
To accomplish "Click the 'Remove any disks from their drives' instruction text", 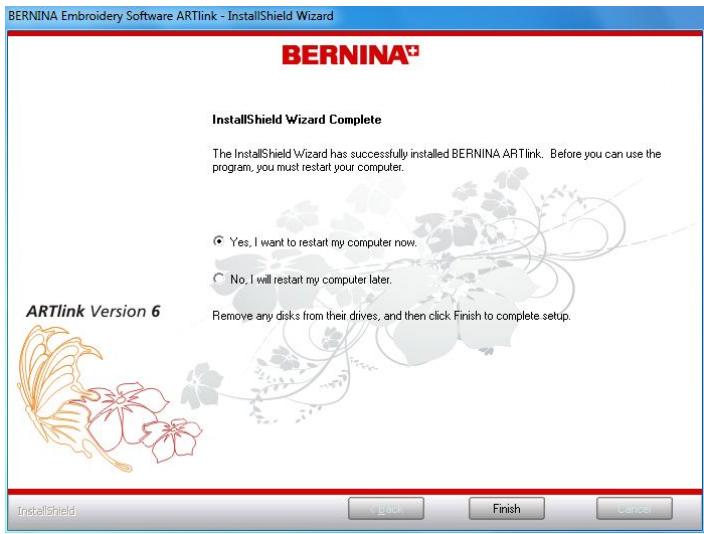I will pos(391,316).
